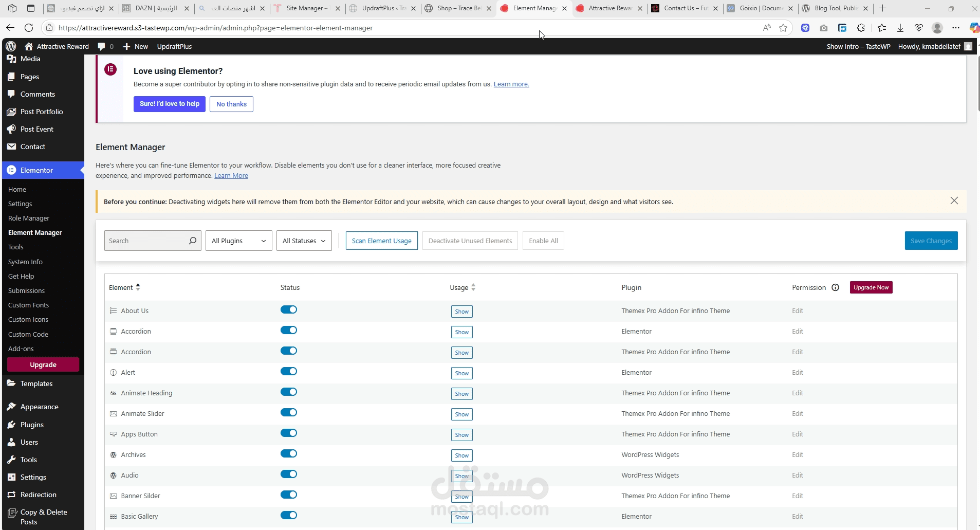Screen dimensions: 980x530
Task: Open the All Statuses dropdown
Action: 304,241
